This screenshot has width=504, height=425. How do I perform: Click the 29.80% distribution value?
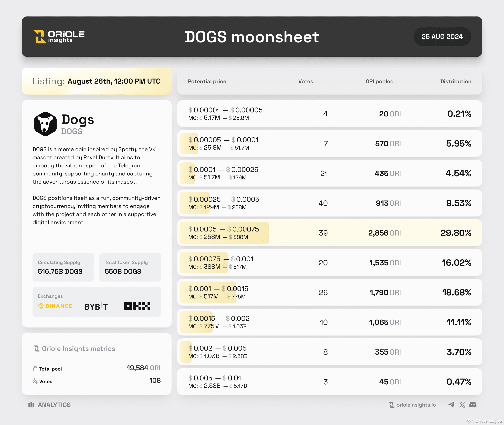[456, 233]
